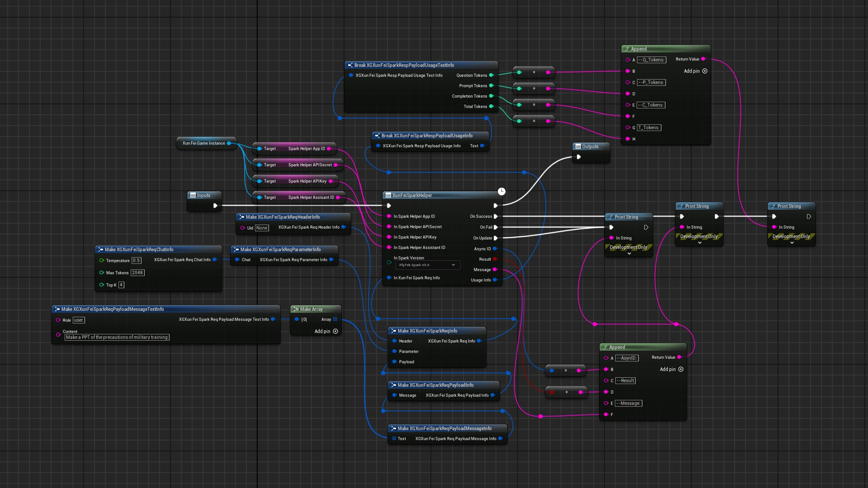Expand the rightmost Print String node chevron

792,243
